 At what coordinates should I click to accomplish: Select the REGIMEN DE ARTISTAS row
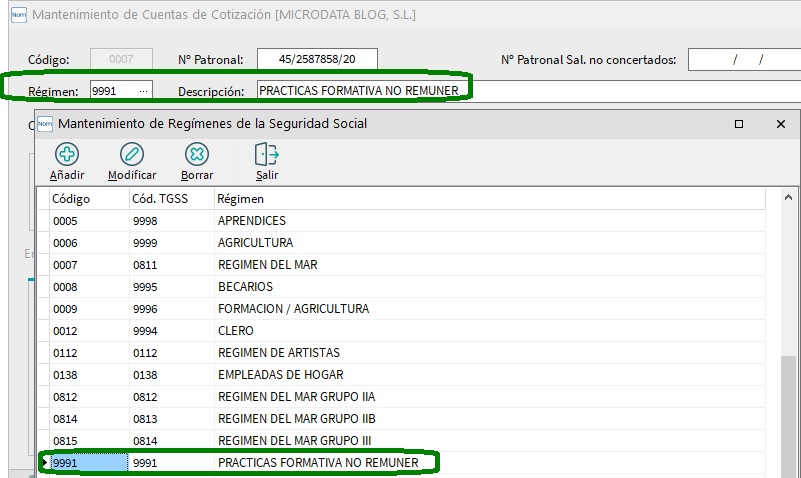[278, 353]
